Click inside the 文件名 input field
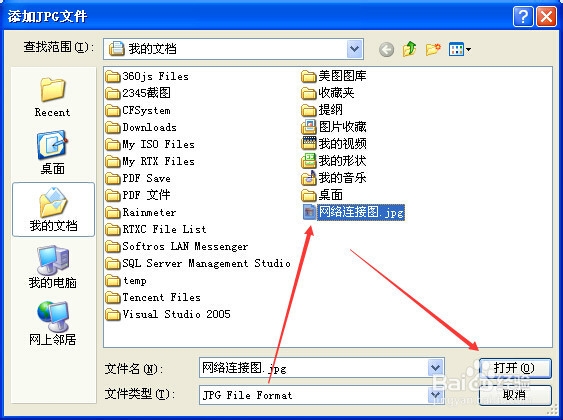 (x=313, y=368)
